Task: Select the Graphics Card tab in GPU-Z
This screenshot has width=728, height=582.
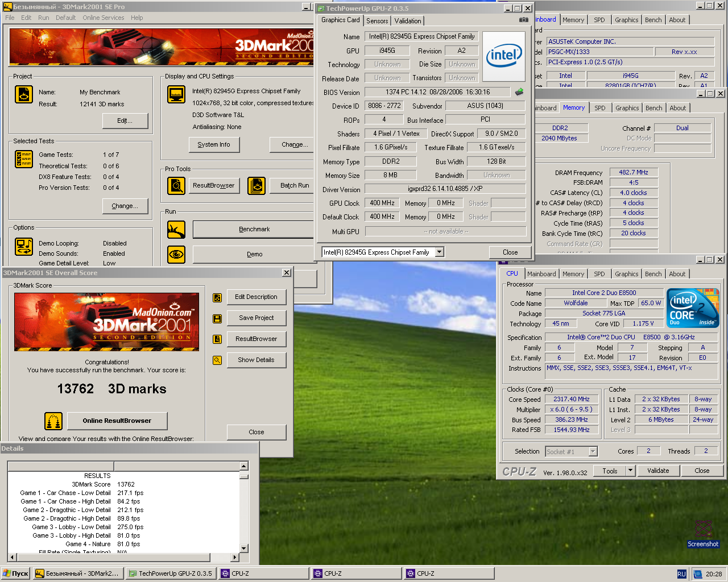Action: [340, 20]
